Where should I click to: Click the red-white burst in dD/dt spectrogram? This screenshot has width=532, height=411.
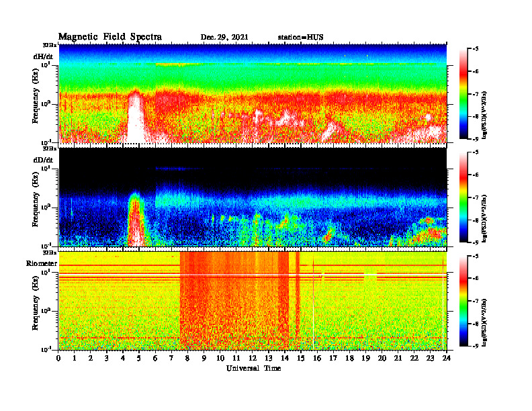click(136, 220)
